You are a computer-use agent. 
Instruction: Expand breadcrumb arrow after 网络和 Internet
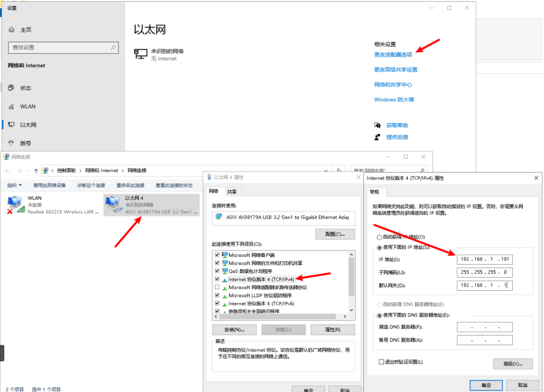coord(123,170)
